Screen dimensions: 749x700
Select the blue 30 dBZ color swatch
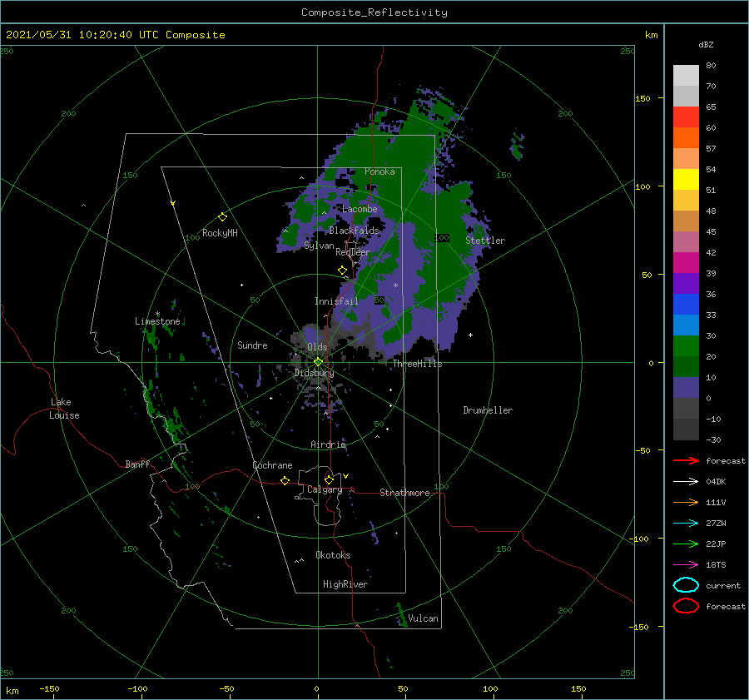(686, 325)
